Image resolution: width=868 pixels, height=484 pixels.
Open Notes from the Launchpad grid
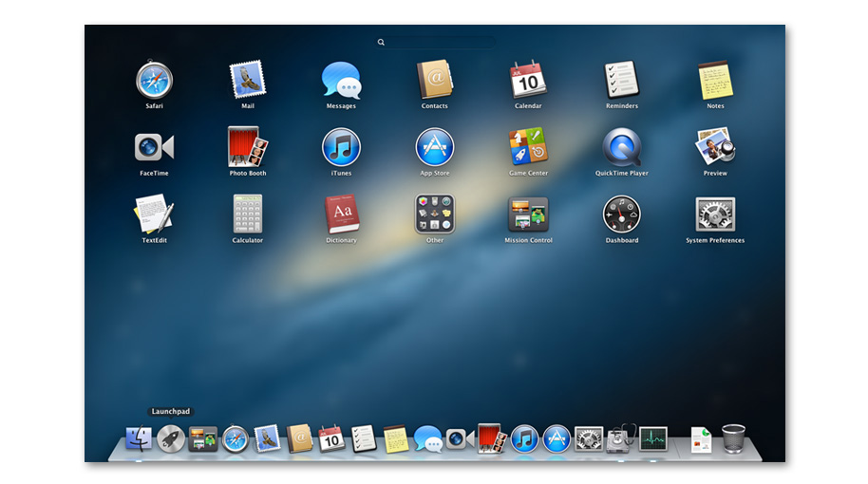pyautogui.click(x=715, y=81)
